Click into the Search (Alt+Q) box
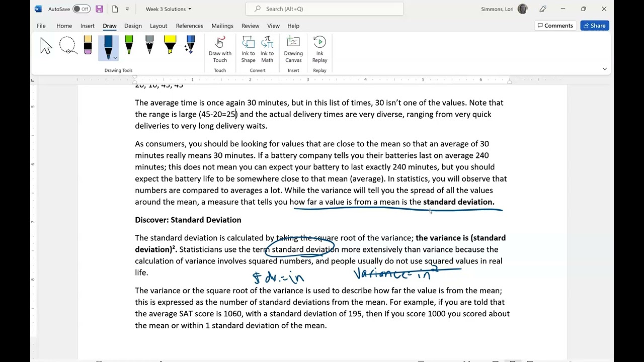 325,9
